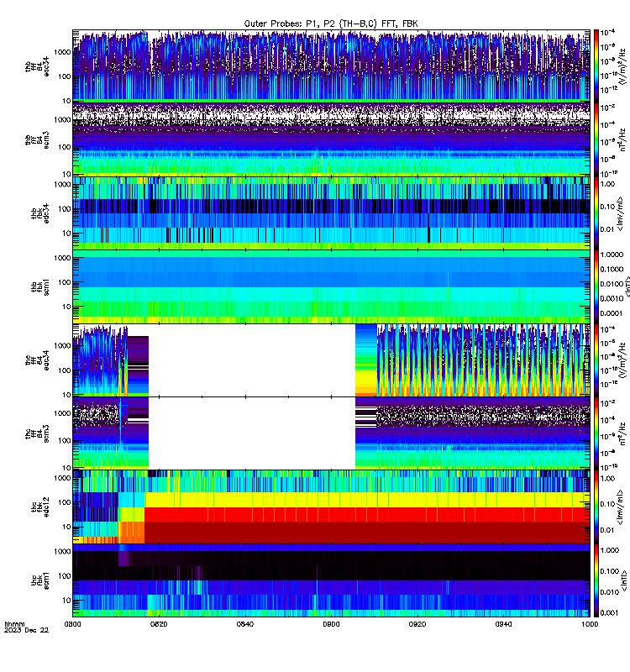Click the <|nT|> unit label of the thc fbk scm1 color bar
This screenshot has width=630, height=672.
tap(624, 580)
